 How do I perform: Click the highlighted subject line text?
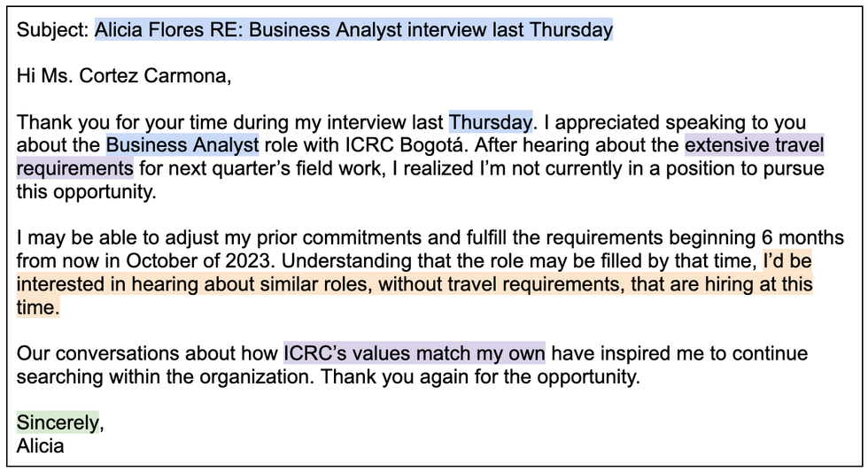[x=353, y=30]
